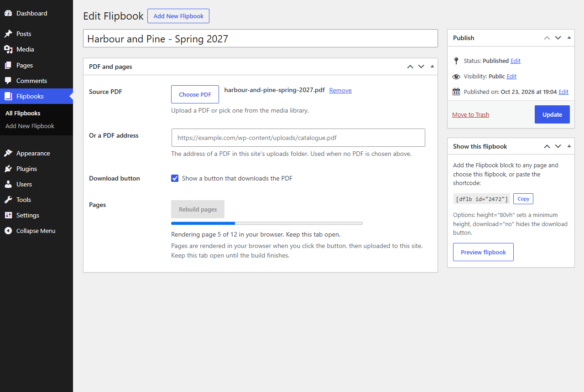Click the PDF address input field
584x392 pixels.
298,137
